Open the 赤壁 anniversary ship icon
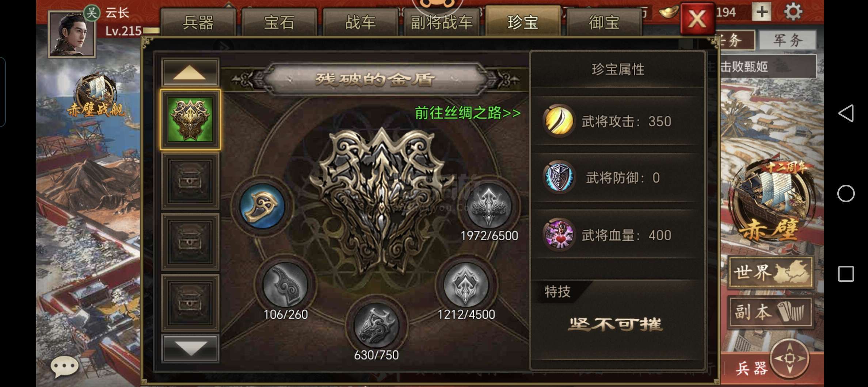Screen dimensions: 868x387 [772, 201]
